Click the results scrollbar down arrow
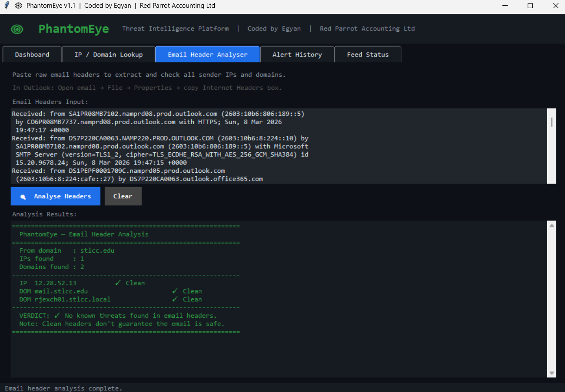This screenshot has height=392, width=565. pyautogui.click(x=552, y=373)
